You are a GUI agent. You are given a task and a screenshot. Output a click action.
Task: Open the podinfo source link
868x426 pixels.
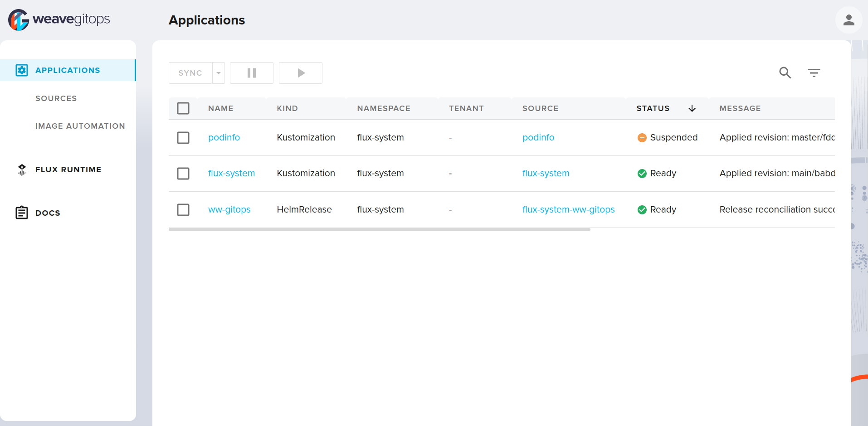tap(538, 137)
